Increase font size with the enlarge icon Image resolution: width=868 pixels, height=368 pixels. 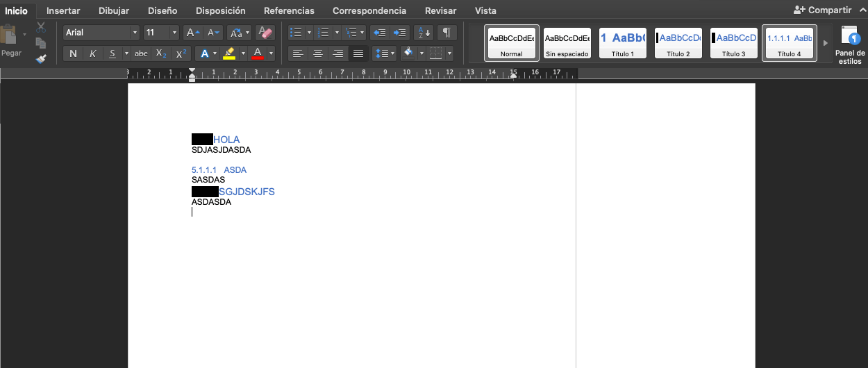[193, 33]
